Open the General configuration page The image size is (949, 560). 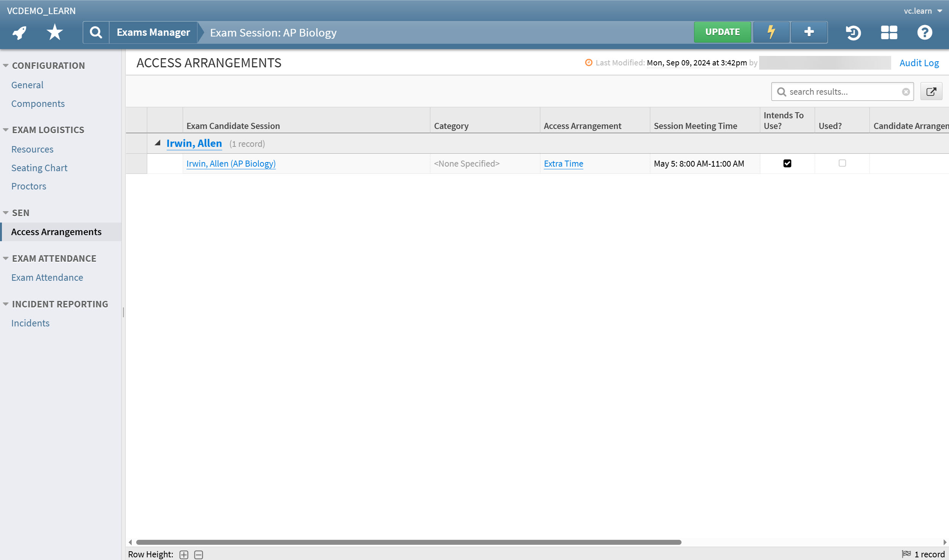(27, 85)
